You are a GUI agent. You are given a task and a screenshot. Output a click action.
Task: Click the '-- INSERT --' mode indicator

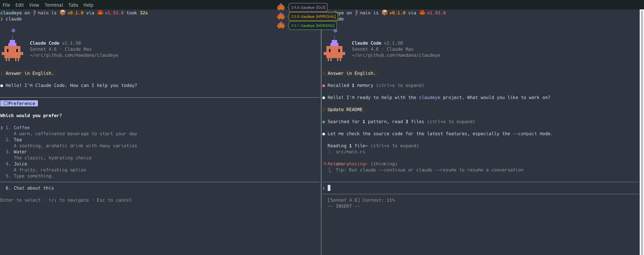pos(343,206)
